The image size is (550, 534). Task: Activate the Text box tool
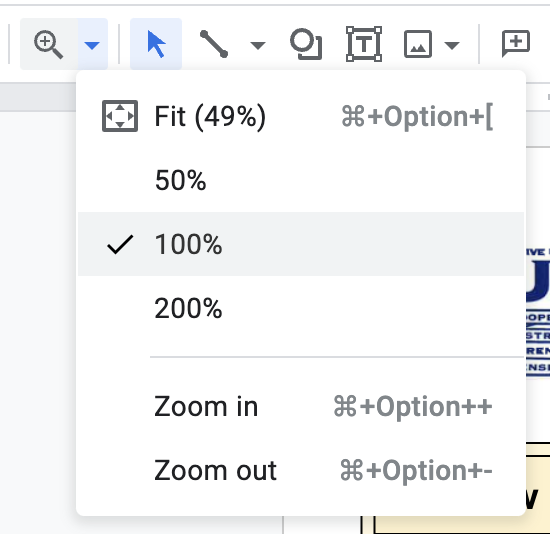364,44
